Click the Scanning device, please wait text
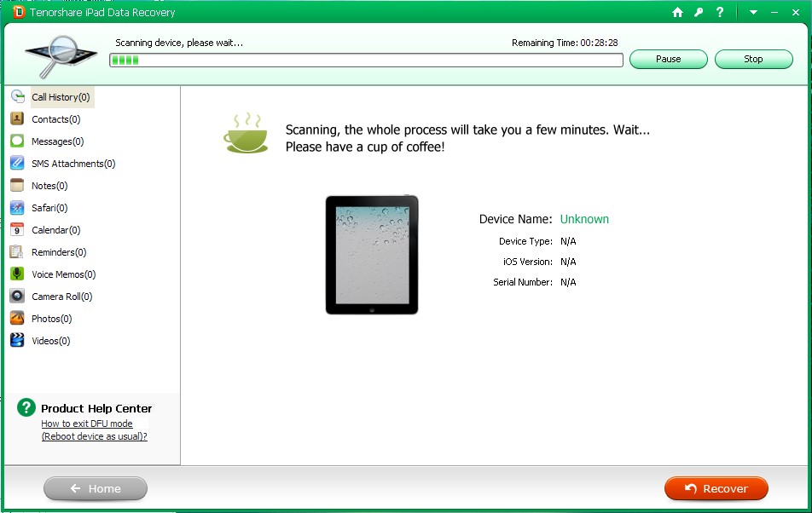 click(179, 43)
